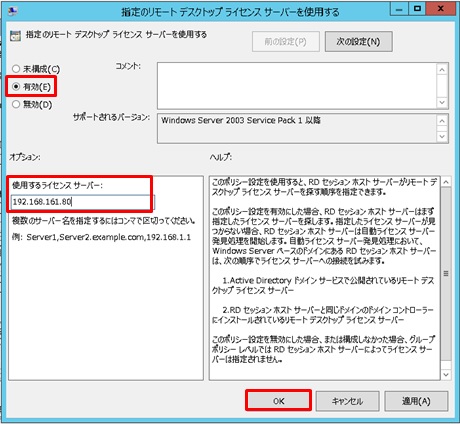Click inside the コメント text area
The image size is (460, 424).
[x=297, y=86]
